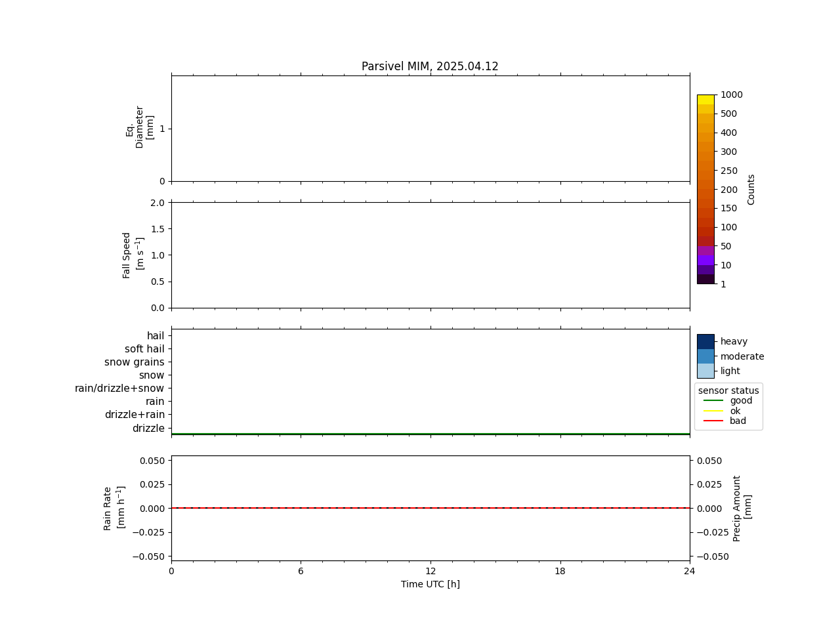Select the dark blue heavy intensity swatch

705,342
